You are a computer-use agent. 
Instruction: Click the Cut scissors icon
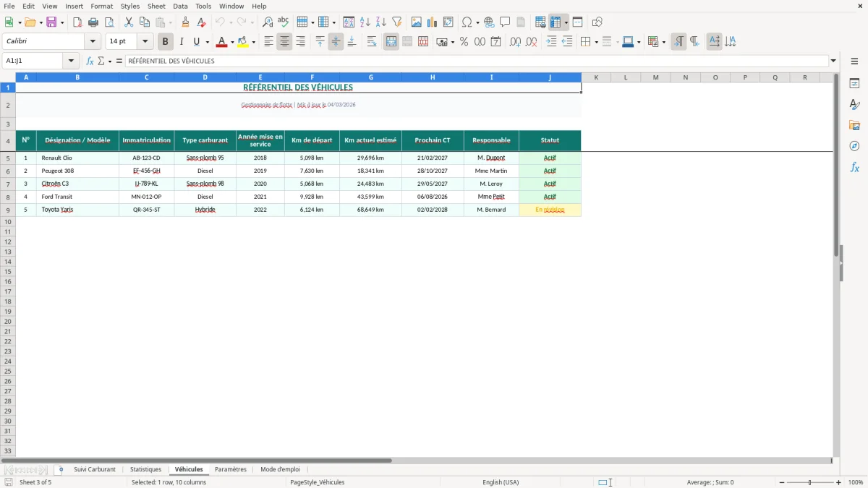click(129, 22)
